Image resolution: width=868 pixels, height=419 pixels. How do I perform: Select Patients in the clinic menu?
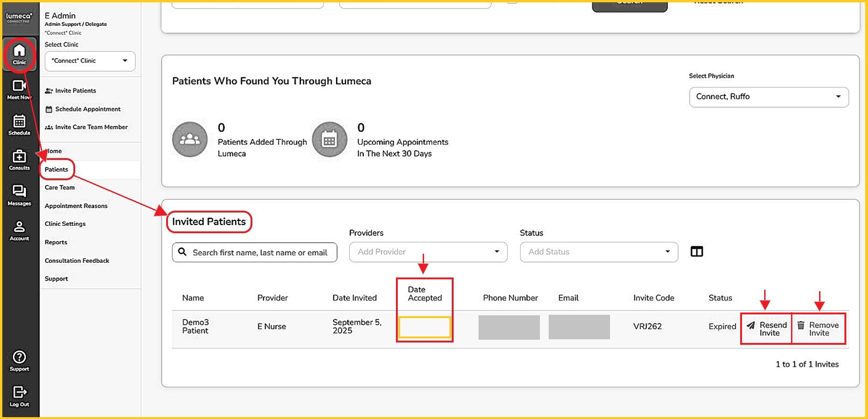57,170
